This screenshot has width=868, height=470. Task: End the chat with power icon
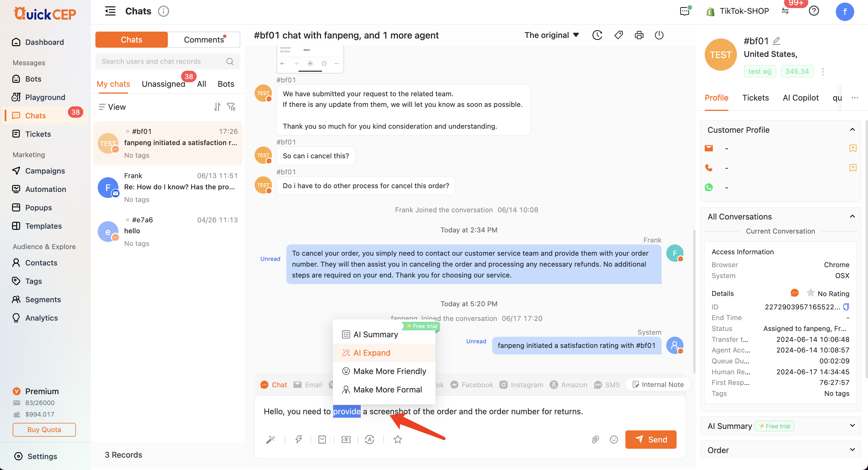point(659,35)
